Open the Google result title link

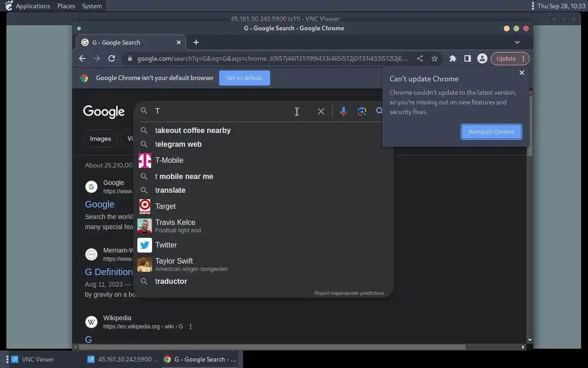click(x=100, y=204)
